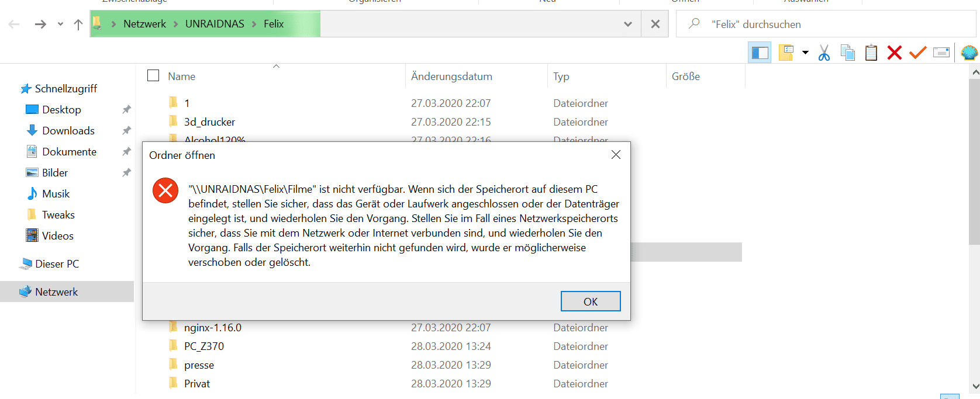Click the folder icon of 3d_drucker
This screenshot has width=980, height=399.
pos(173,122)
